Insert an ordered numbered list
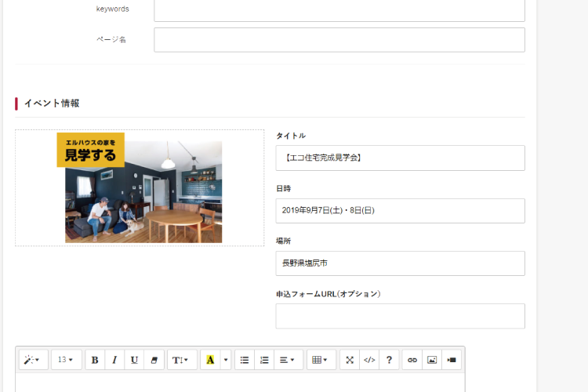The image size is (588, 392). pyautogui.click(x=264, y=360)
